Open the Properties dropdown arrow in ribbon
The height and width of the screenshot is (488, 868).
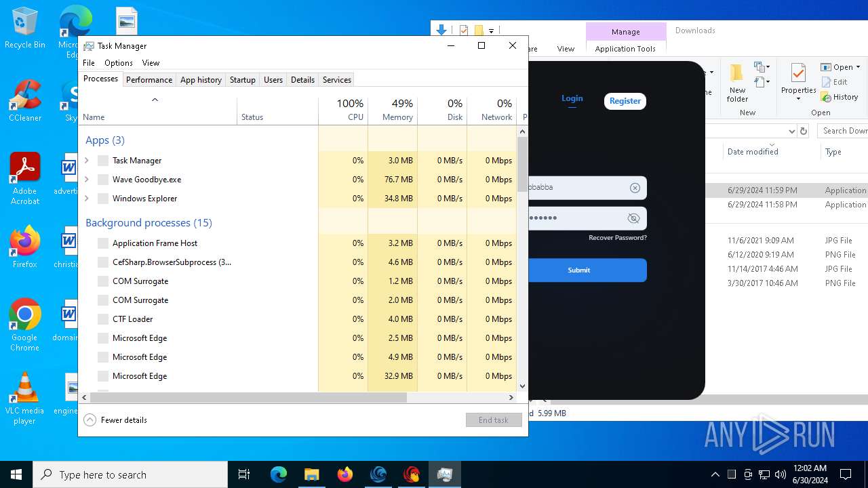[798, 99]
